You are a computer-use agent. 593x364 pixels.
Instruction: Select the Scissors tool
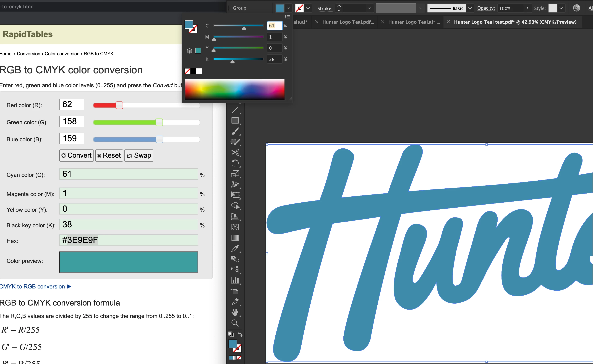click(235, 152)
